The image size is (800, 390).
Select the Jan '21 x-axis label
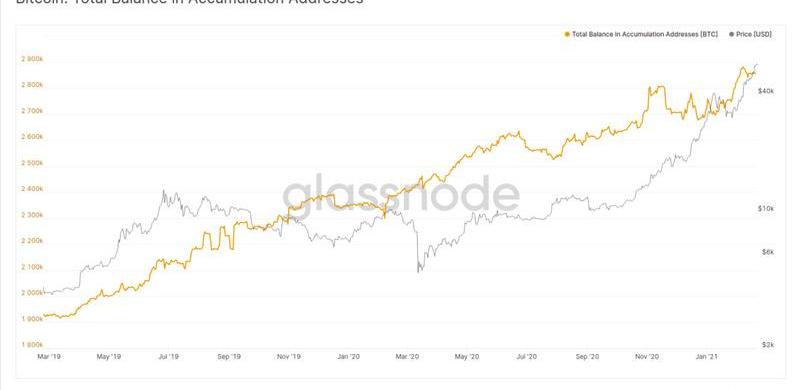tap(707, 357)
